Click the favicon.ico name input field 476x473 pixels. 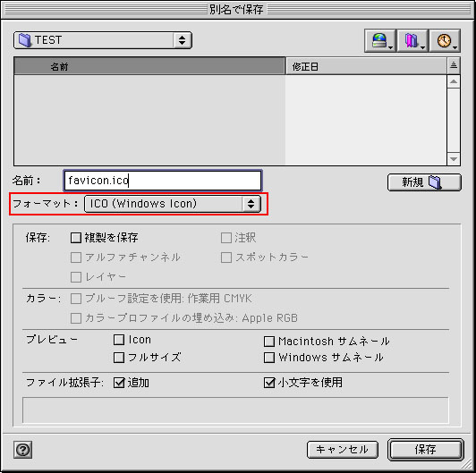tap(163, 181)
